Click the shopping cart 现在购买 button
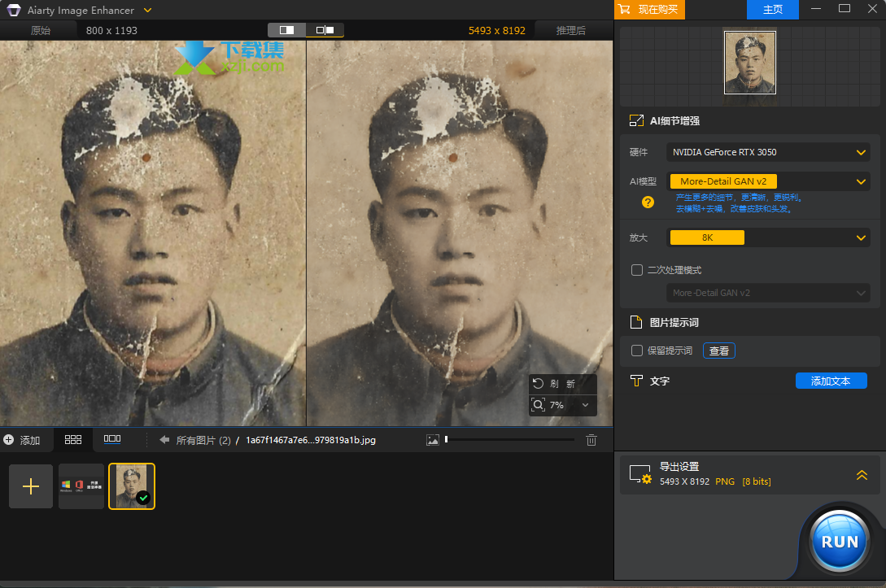The image size is (886, 588). 649,10
